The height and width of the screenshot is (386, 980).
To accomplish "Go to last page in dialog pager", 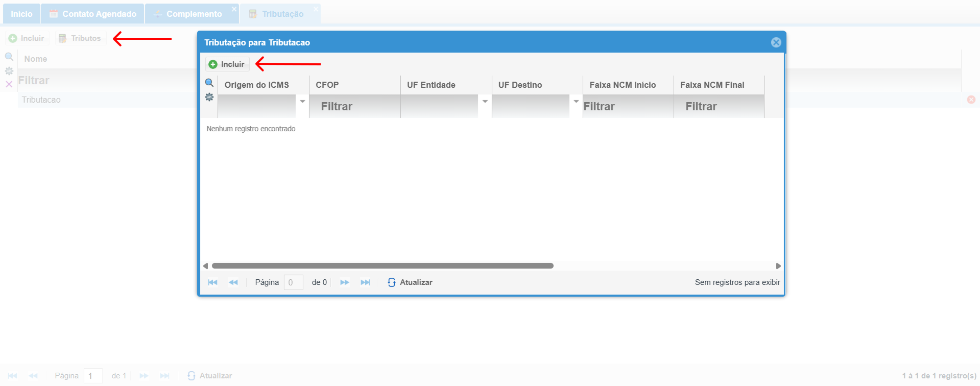I will tap(365, 282).
